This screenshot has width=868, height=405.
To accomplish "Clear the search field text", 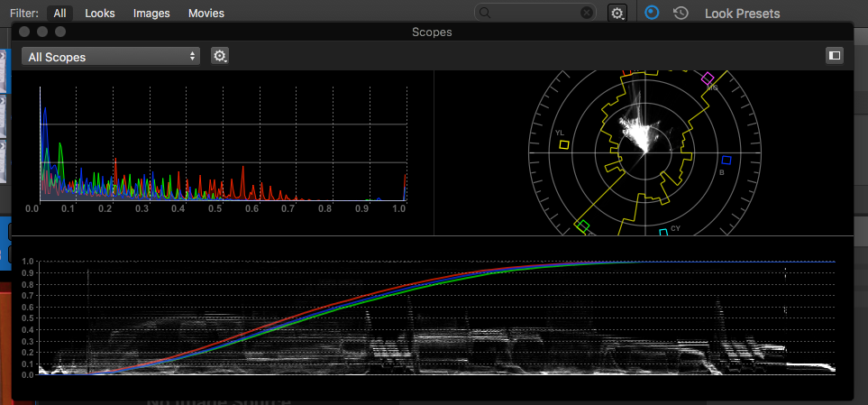I will tap(587, 13).
